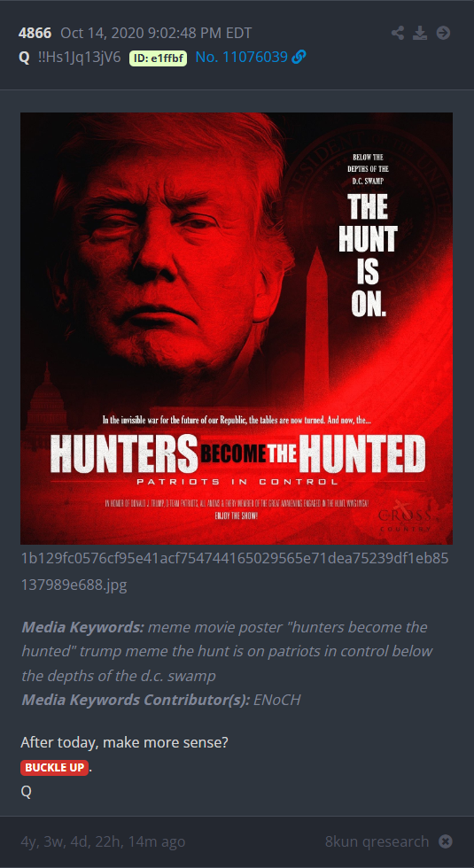Select the ID: e1ffbf badge

pyautogui.click(x=158, y=58)
